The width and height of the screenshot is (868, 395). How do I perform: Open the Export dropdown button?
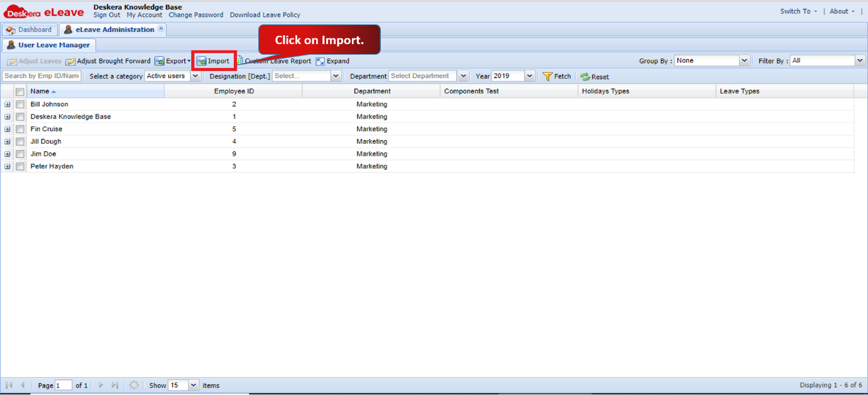(172, 61)
